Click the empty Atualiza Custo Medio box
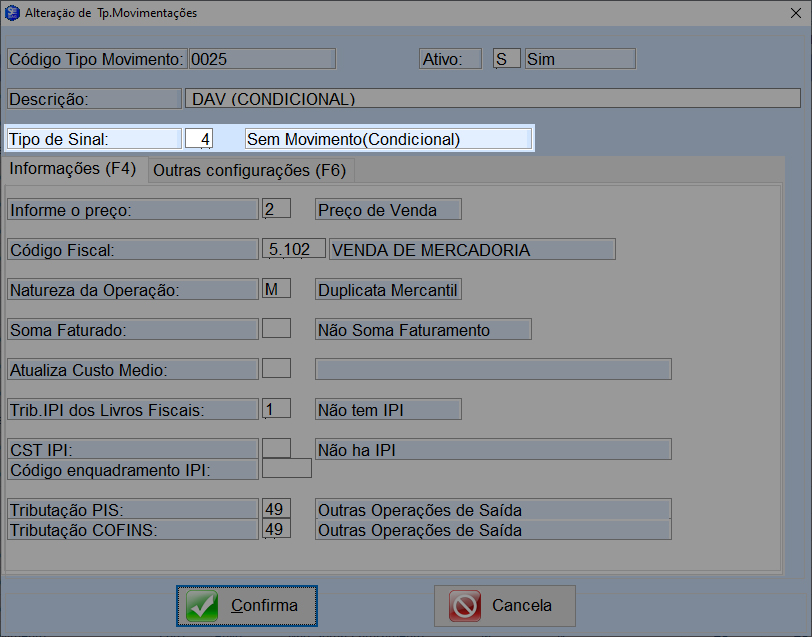 [275, 369]
